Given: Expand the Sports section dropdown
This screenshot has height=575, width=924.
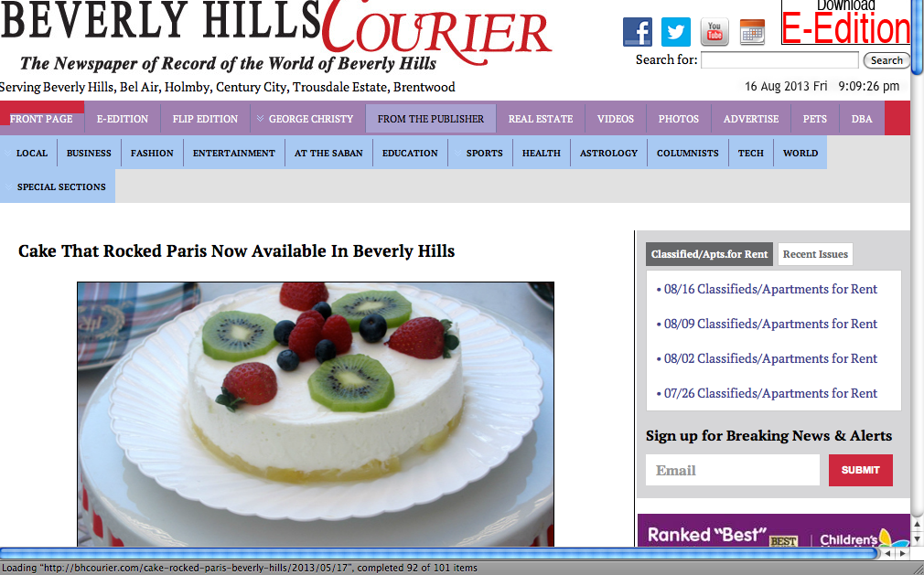Looking at the screenshot, I should click(457, 153).
